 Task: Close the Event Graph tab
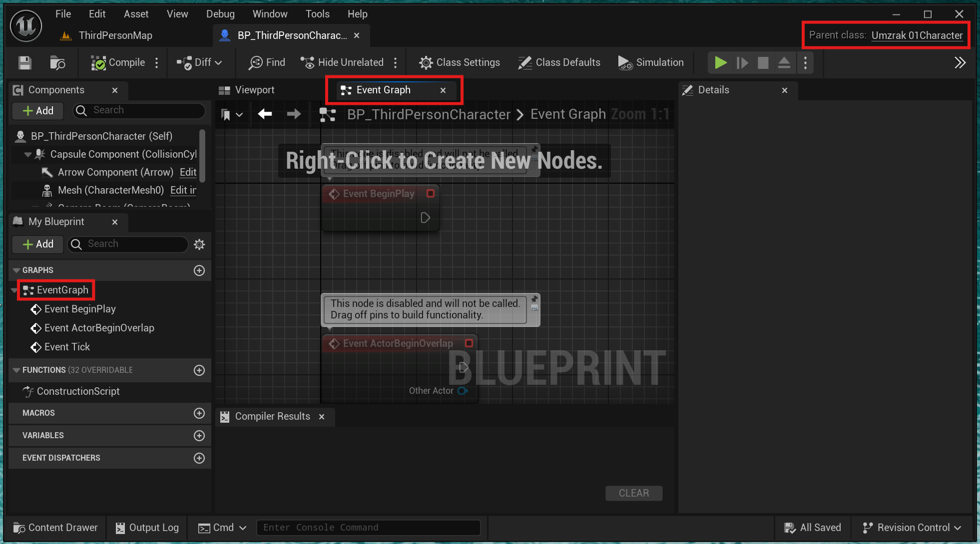(x=443, y=90)
